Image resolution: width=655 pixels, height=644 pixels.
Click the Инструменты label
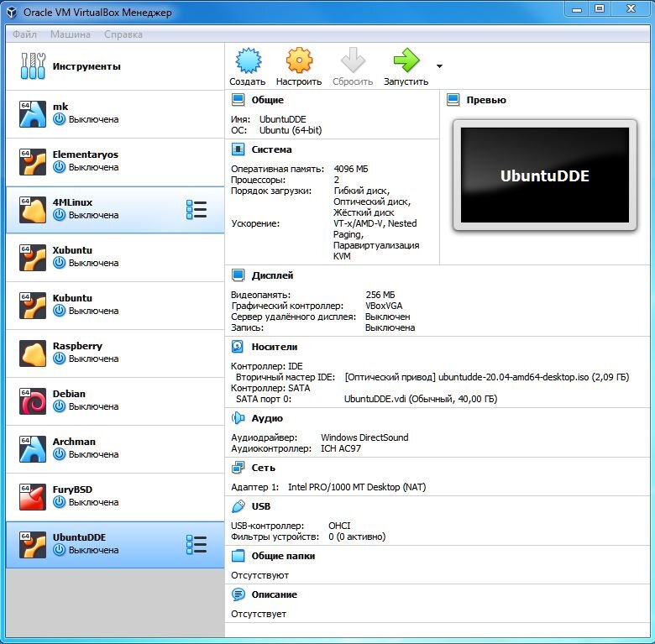click(x=86, y=66)
